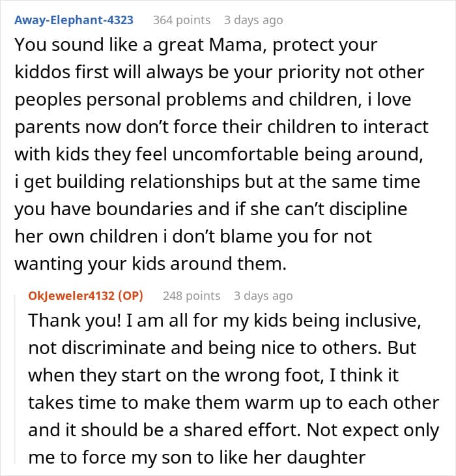Click the line starting "not discriminate and being nice"
The height and width of the screenshot is (476, 456).
tap(221, 348)
